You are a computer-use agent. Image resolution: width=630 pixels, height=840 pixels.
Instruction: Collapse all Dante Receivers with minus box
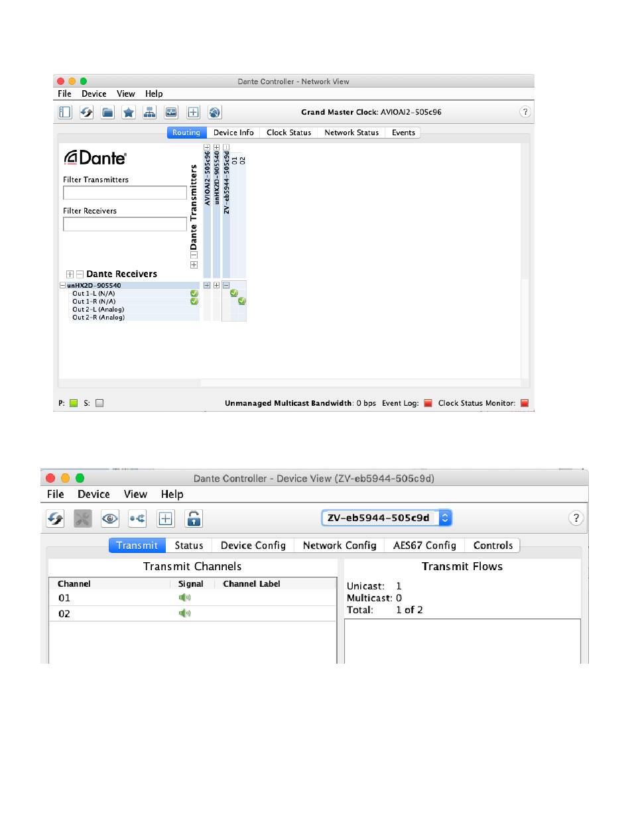click(80, 274)
